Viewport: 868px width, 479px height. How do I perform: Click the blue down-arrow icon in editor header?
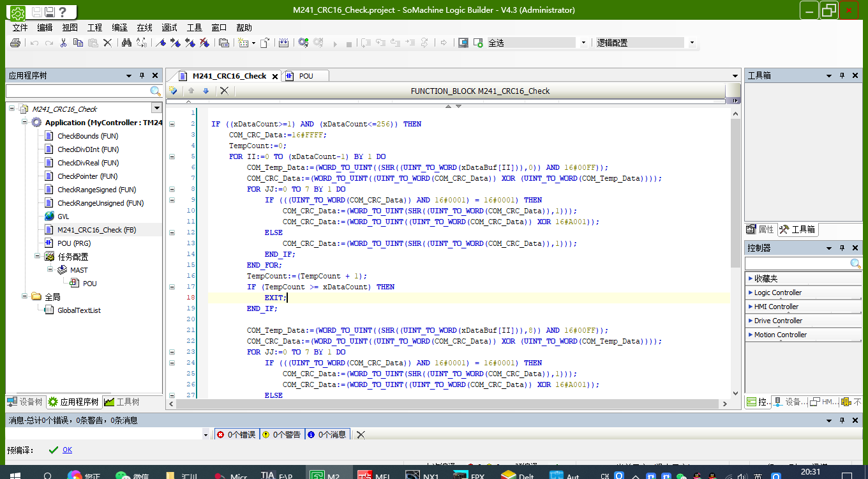click(x=206, y=91)
